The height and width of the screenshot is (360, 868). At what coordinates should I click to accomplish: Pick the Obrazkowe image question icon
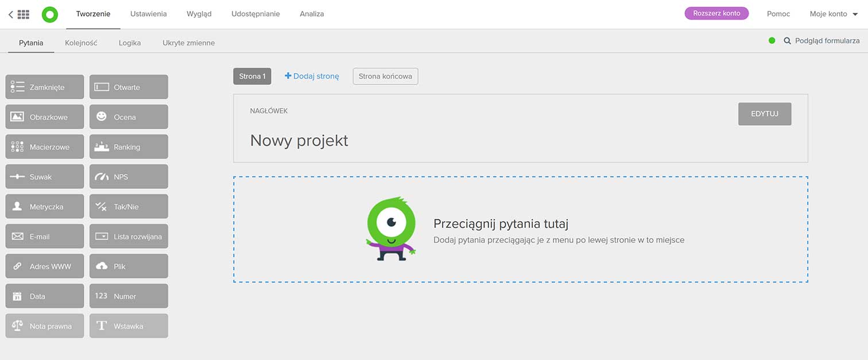[17, 117]
